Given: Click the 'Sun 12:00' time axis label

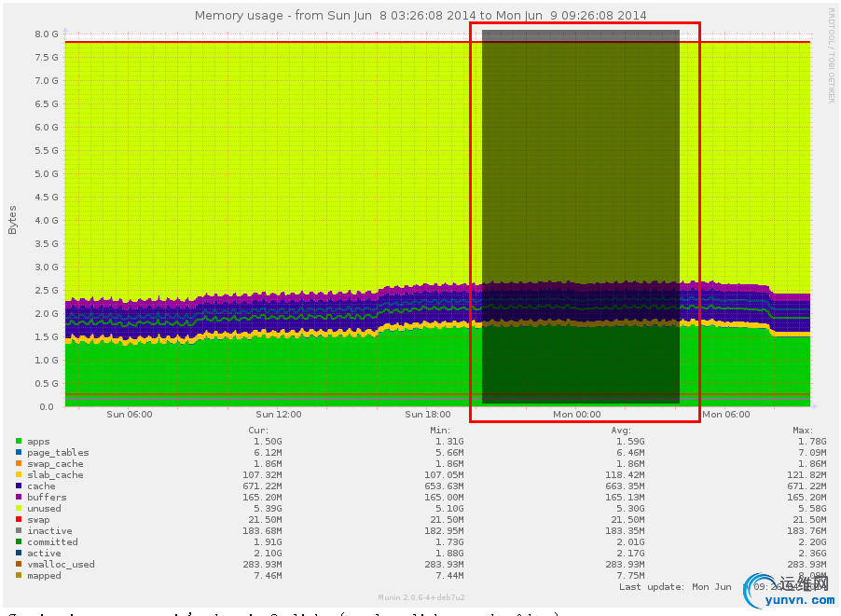Looking at the screenshot, I should click(x=279, y=415).
